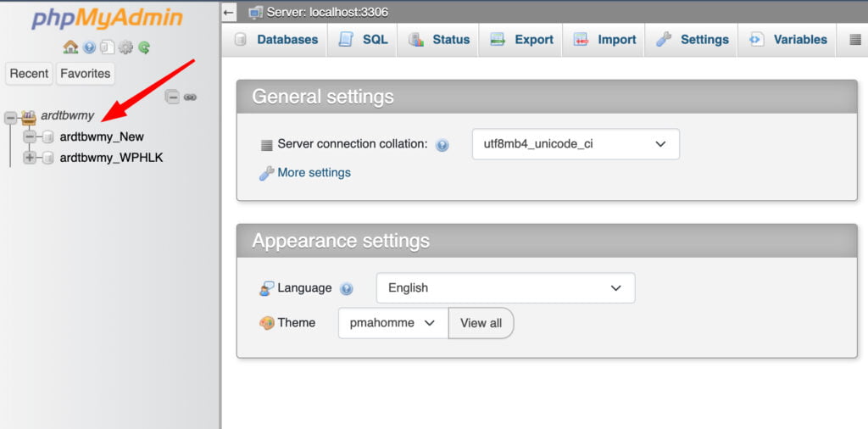
Task: Select the ardtbwmy_New database name
Action: click(x=102, y=136)
